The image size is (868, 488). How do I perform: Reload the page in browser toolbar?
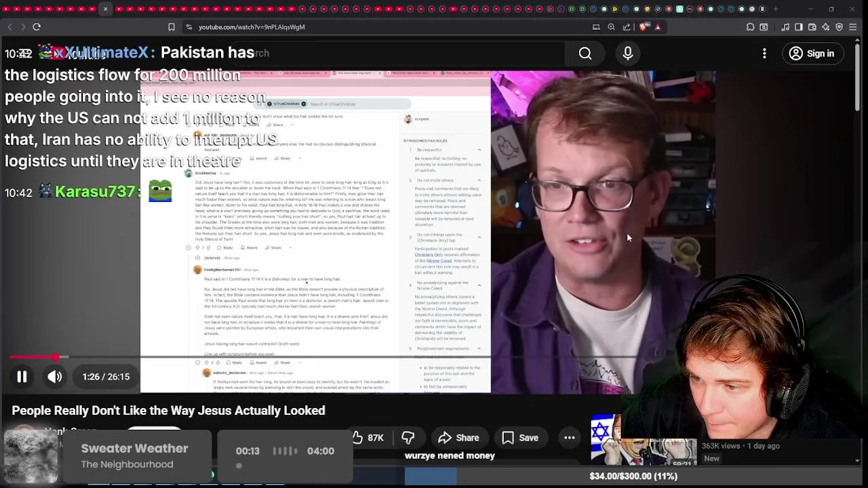tap(37, 27)
